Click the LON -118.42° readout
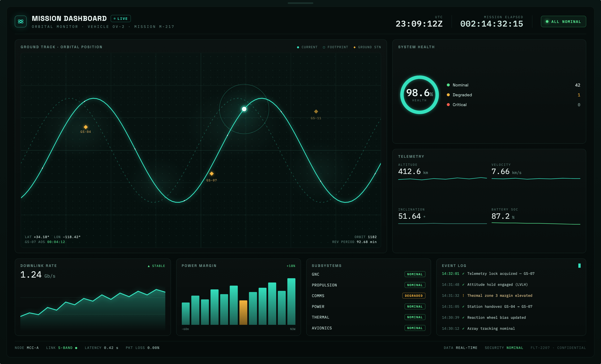The height and width of the screenshot is (364, 601). pos(67,237)
